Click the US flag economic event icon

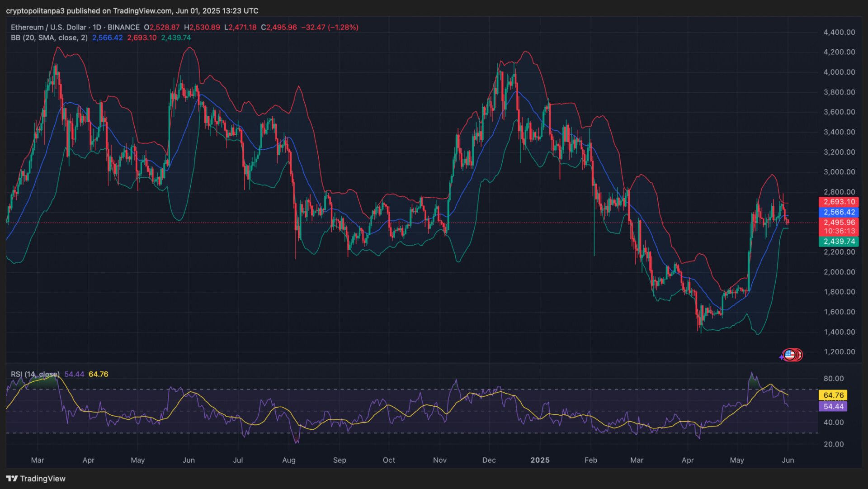point(790,355)
